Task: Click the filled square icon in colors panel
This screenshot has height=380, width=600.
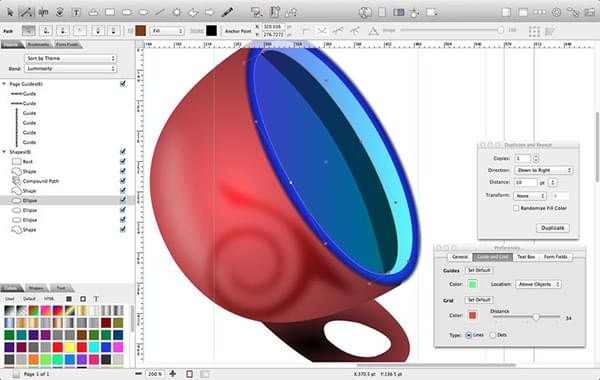Action: [69, 298]
